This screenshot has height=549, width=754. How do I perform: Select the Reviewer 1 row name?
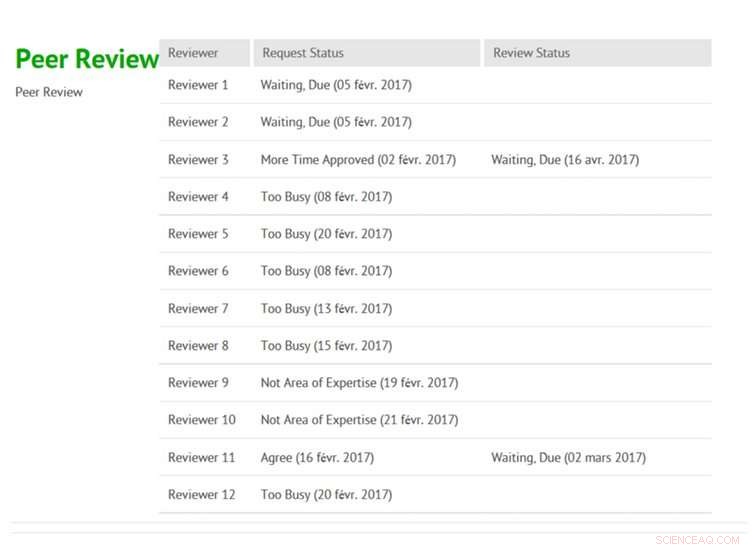pyautogui.click(x=198, y=85)
